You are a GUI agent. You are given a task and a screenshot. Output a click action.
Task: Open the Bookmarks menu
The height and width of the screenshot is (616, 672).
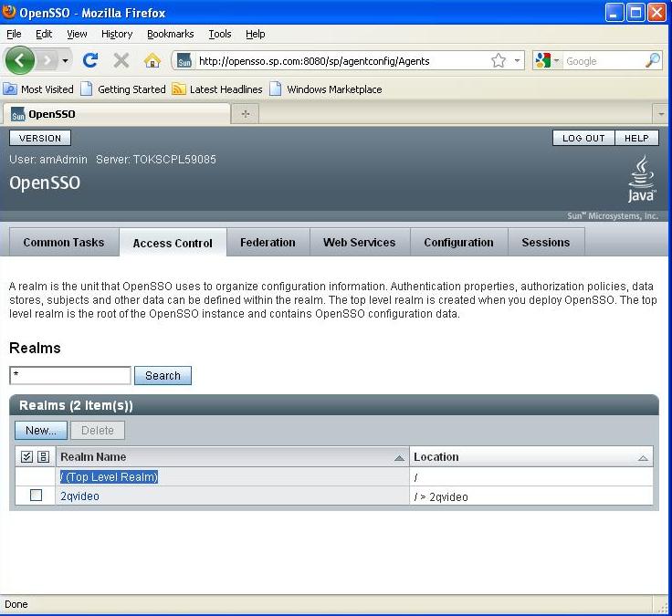[170, 34]
